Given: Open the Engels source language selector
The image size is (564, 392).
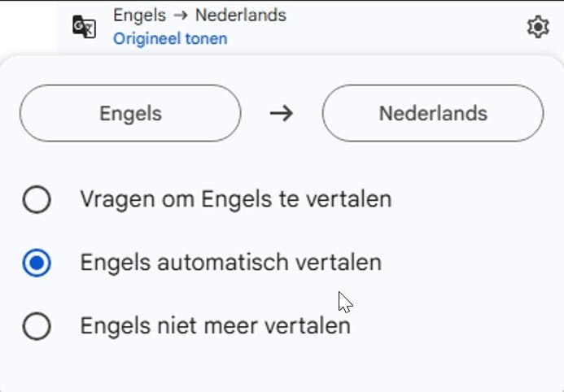Looking at the screenshot, I should (x=130, y=113).
